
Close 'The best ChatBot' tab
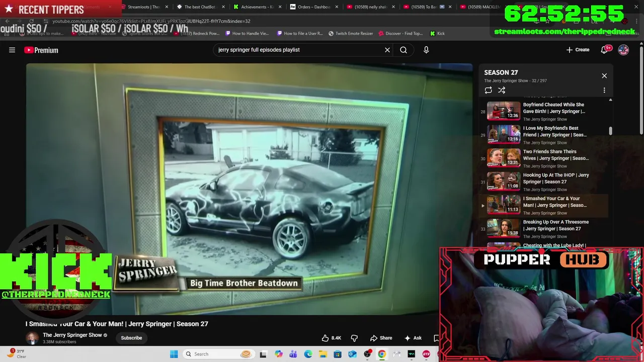click(x=223, y=7)
